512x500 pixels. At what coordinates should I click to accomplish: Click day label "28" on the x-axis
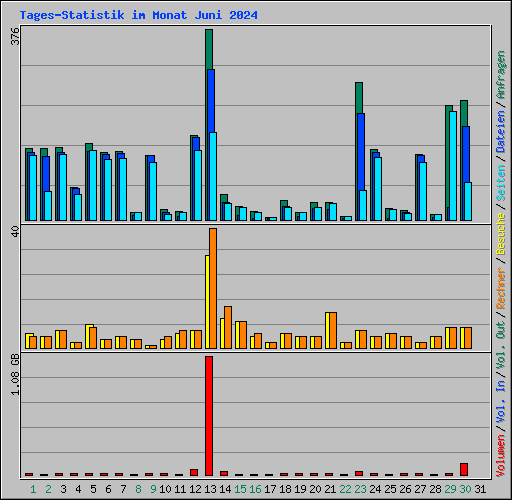point(435,489)
